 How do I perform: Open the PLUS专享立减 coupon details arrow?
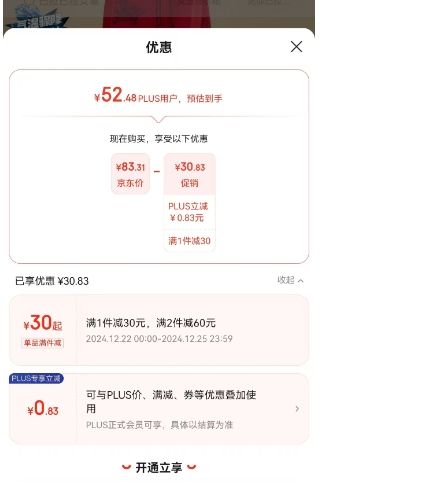[297, 408]
